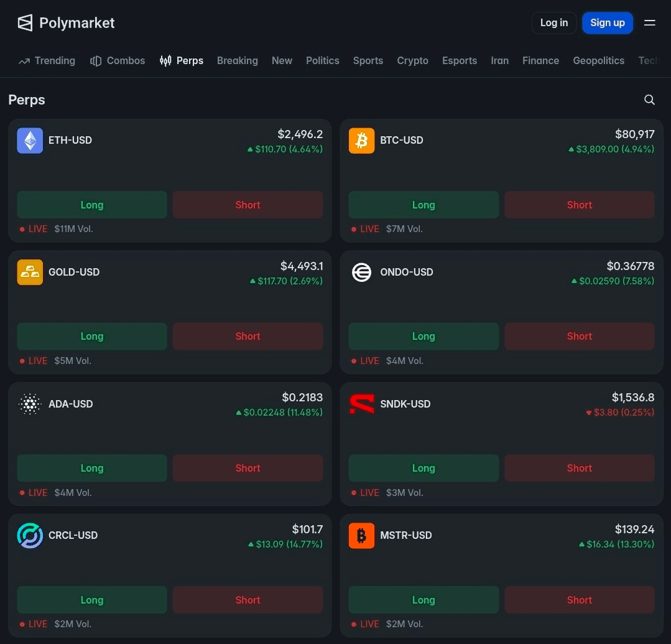Click the Bitcoin BTC-USD coin icon

pos(361,141)
